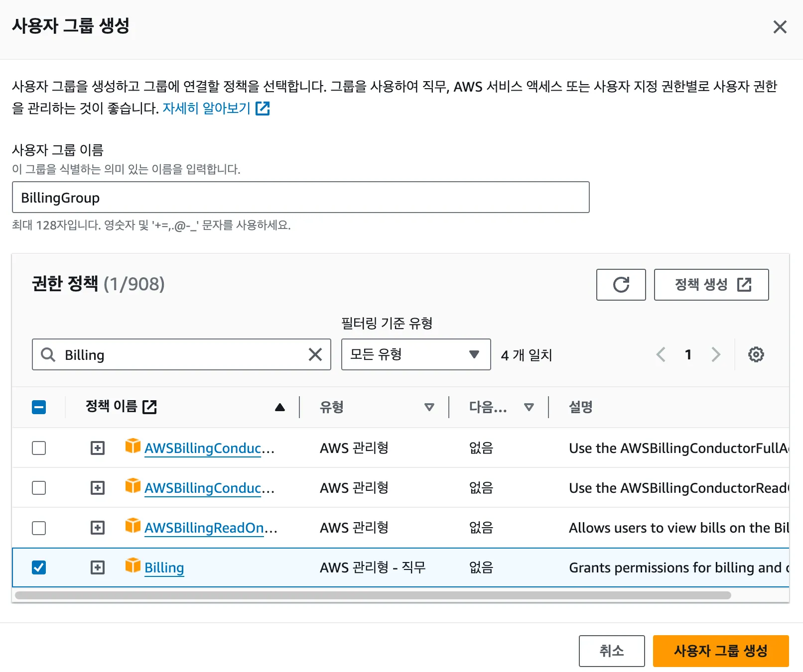Clear the Billing search text
803x672 pixels.
coord(315,354)
